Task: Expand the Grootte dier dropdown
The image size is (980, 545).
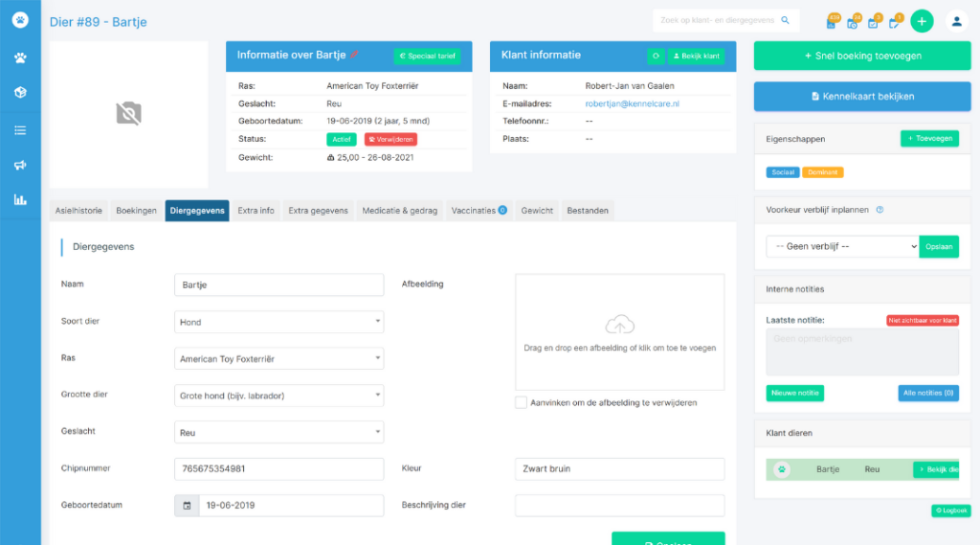Action: pyautogui.click(x=278, y=396)
